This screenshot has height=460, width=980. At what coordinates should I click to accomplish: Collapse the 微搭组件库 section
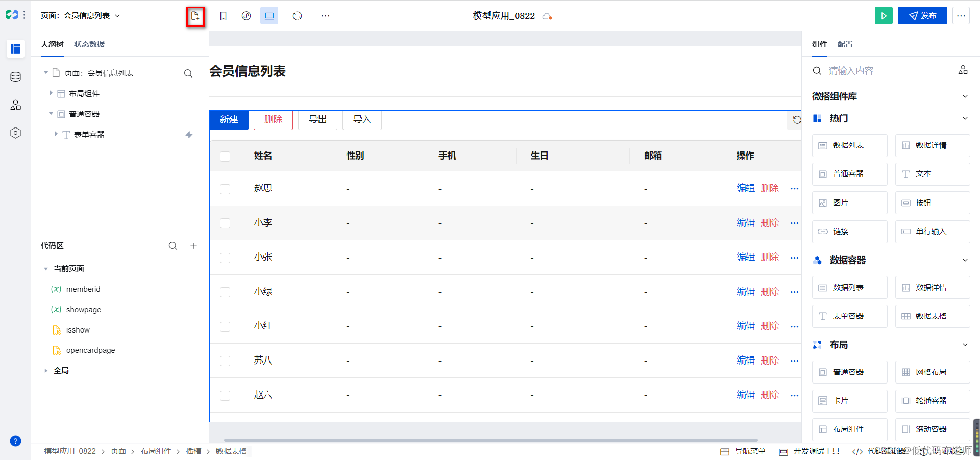click(965, 96)
